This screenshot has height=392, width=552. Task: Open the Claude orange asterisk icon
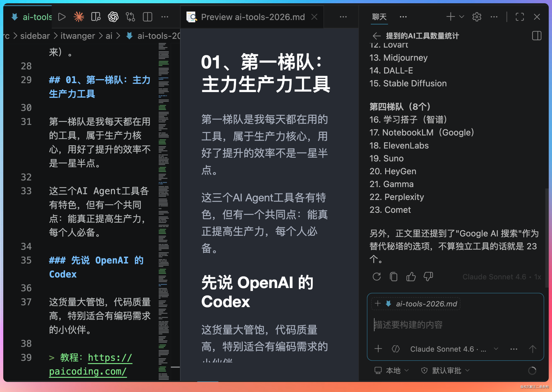coord(79,17)
